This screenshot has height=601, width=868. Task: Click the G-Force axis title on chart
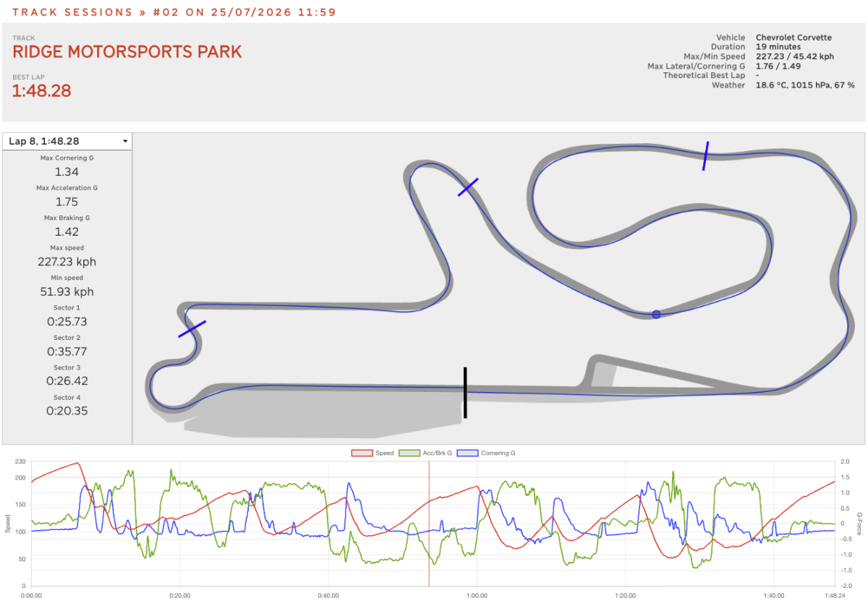coord(860,524)
